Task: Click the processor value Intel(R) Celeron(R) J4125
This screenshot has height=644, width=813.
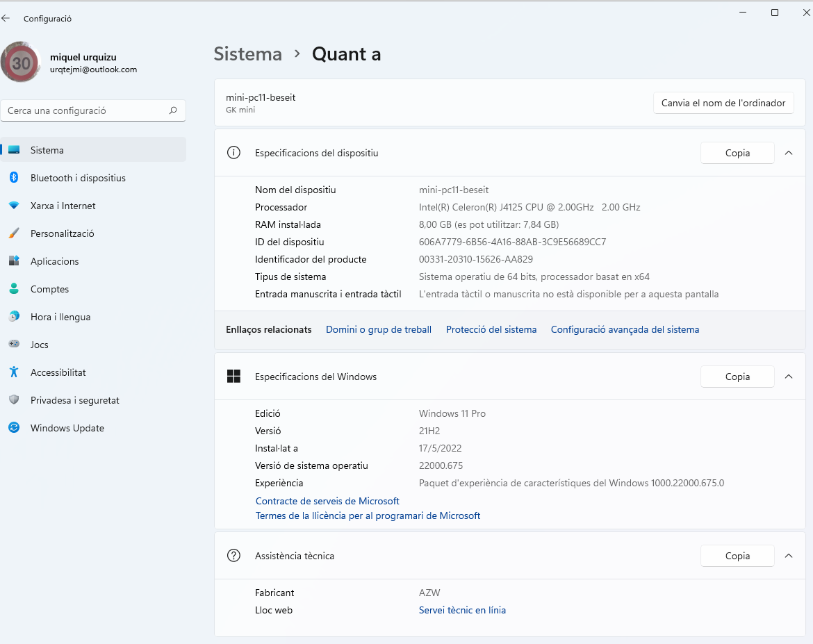Action: 529,207
